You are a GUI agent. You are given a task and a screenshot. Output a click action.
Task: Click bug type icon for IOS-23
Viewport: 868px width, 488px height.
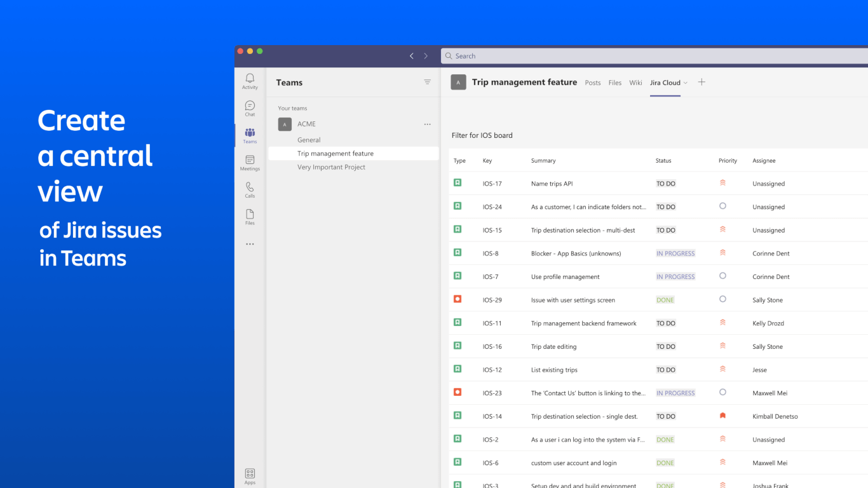(x=457, y=393)
